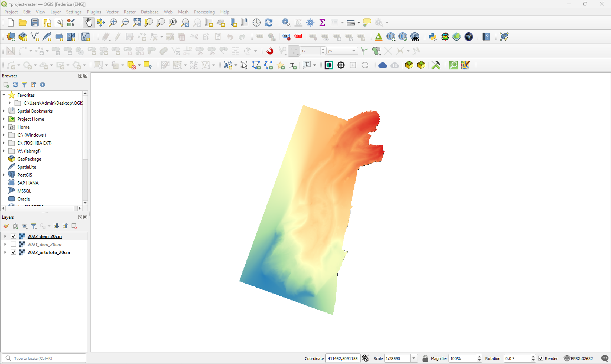611x364 pixels.
Task: Click the Zoom In magnifier
Action: (x=113, y=23)
